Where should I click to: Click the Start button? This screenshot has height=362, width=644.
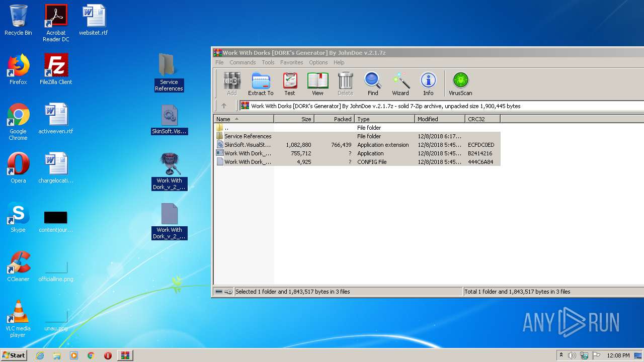click(14, 355)
